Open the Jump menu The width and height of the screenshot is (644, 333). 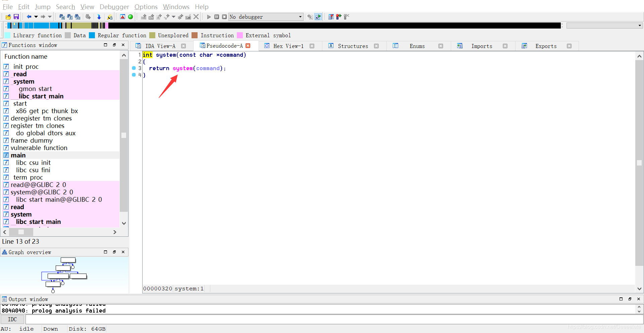click(43, 7)
